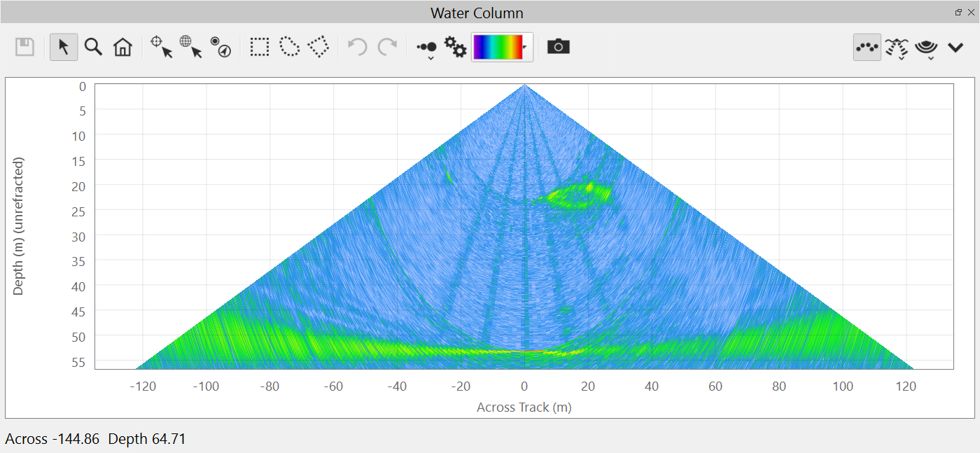The height and width of the screenshot is (453, 980).
Task: Activate the magnifier zoom tool
Action: 93,47
